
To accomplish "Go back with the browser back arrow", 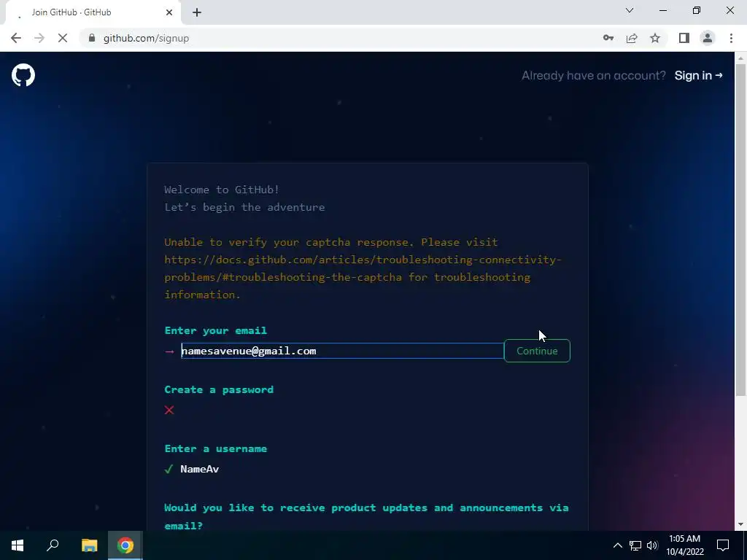I will [x=16, y=38].
